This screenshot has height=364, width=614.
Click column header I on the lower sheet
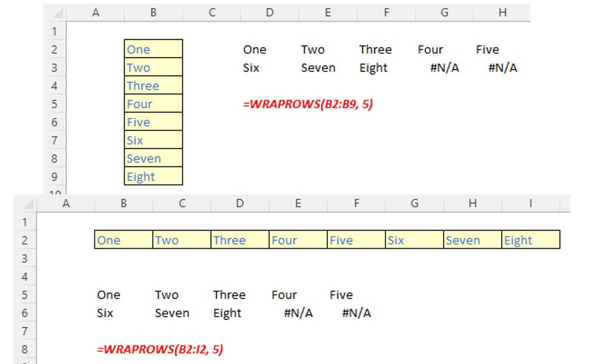click(530, 202)
